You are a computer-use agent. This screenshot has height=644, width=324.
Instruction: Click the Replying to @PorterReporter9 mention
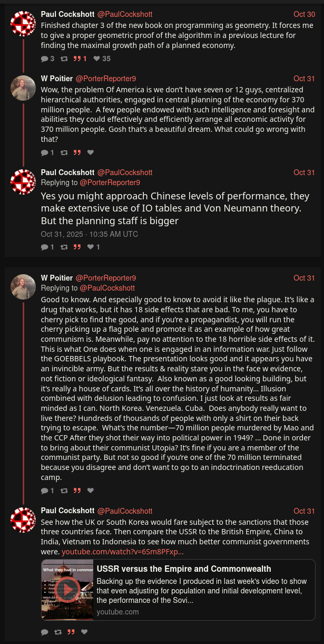pos(110,182)
